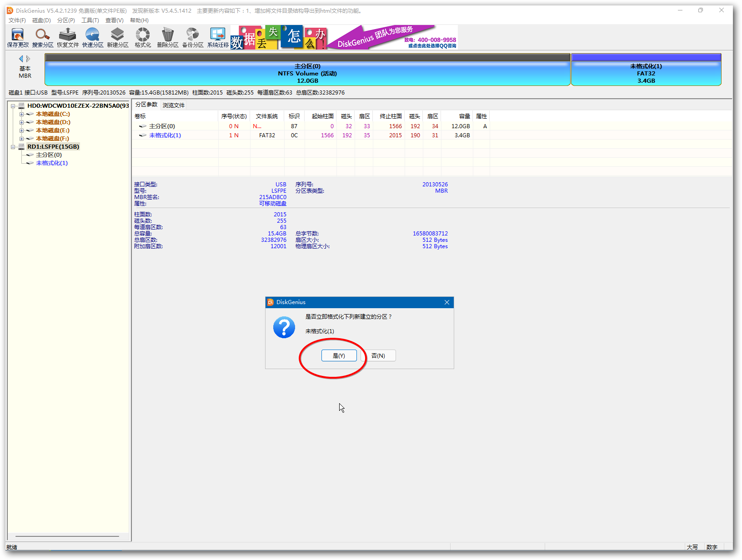Select the Format (格式化) toolbar icon

[x=143, y=37]
